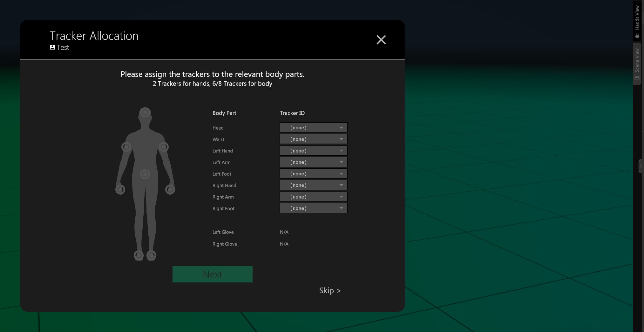The image size is (644, 332).
Task: Expand the Waist tracker ID dropdown
Action: pos(313,139)
